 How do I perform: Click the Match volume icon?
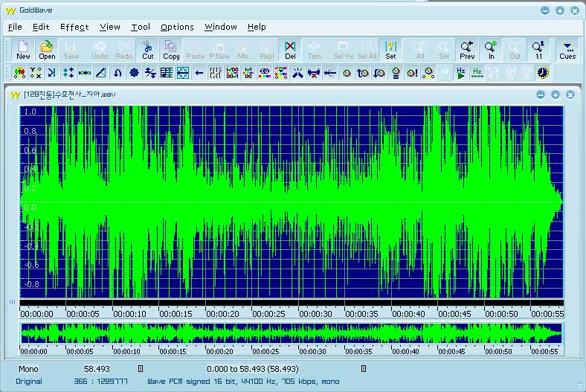tap(396, 73)
